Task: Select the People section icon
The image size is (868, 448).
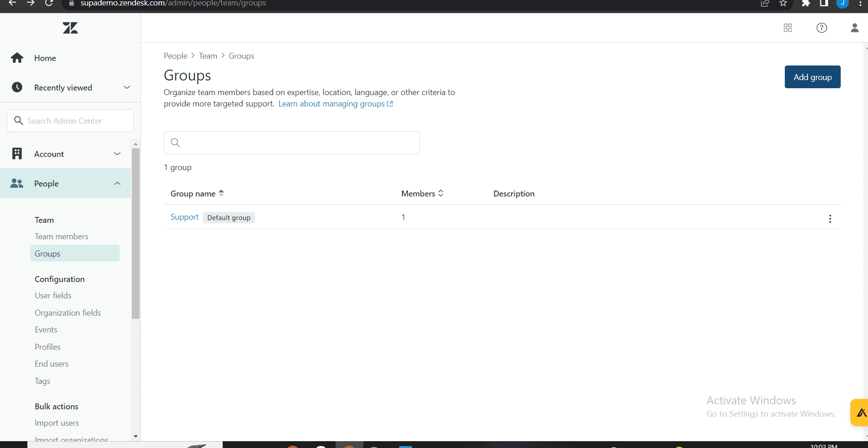Action: [x=17, y=183]
